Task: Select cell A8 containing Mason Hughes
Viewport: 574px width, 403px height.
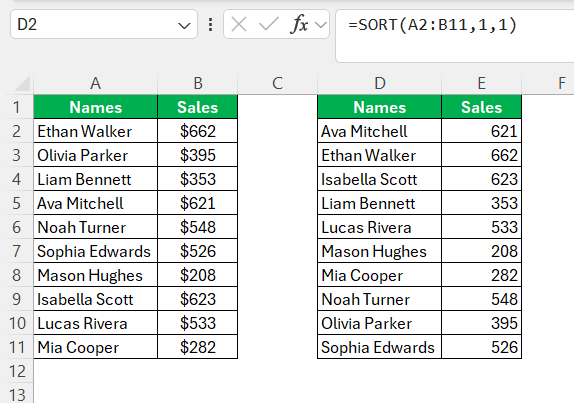Action: click(96, 275)
